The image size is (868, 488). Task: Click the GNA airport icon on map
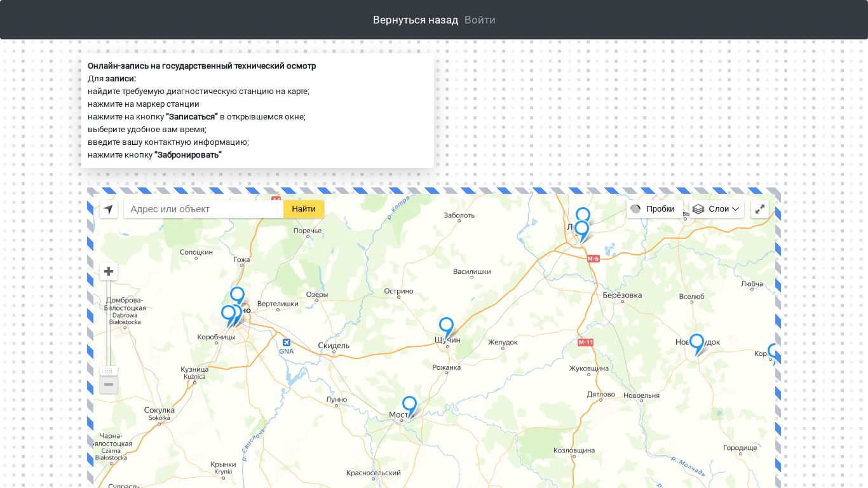[x=287, y=343]
